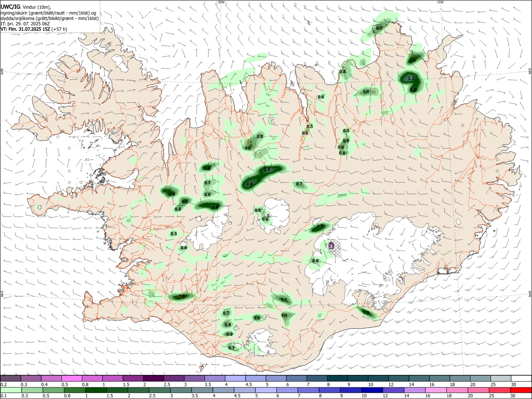Click the 20W longitude label
The image size is (532, 399).
click(x=221, y=2)
